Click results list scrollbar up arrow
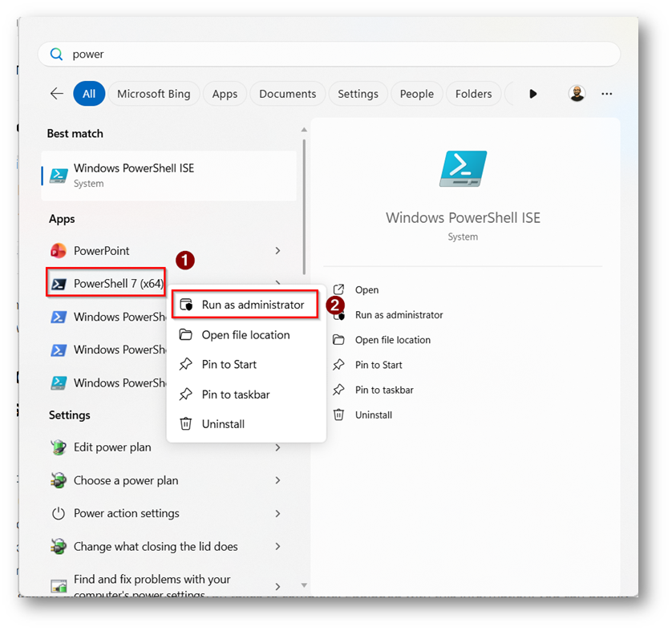The image size is (672, 631). [x=304, y=129]
